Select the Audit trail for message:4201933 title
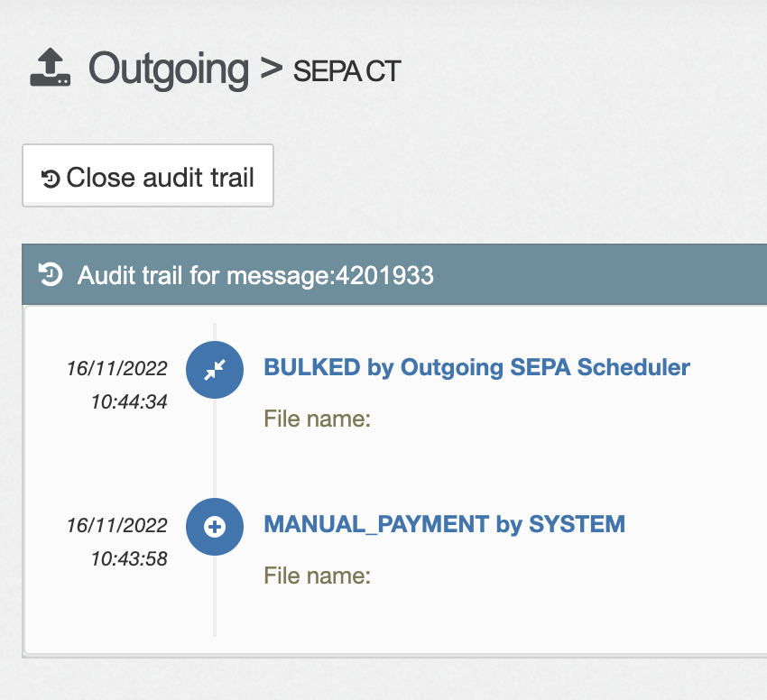767x700 pixels. pos(255,275)
